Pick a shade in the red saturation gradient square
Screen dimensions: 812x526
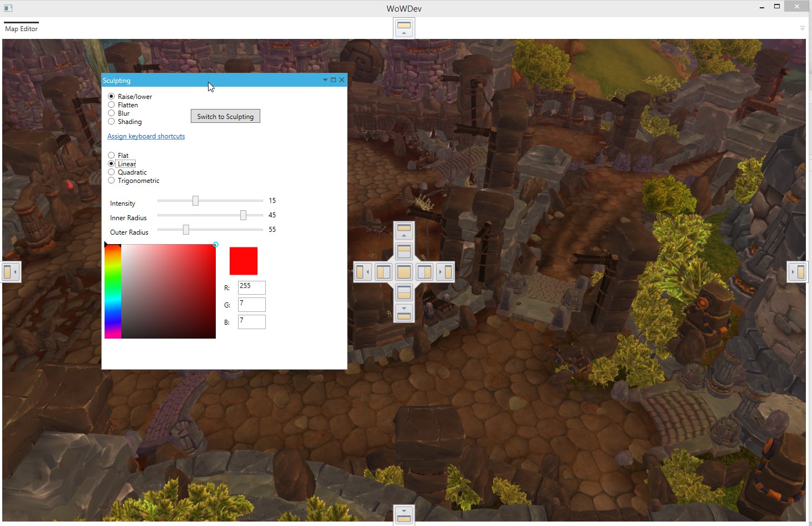[169, 291]
